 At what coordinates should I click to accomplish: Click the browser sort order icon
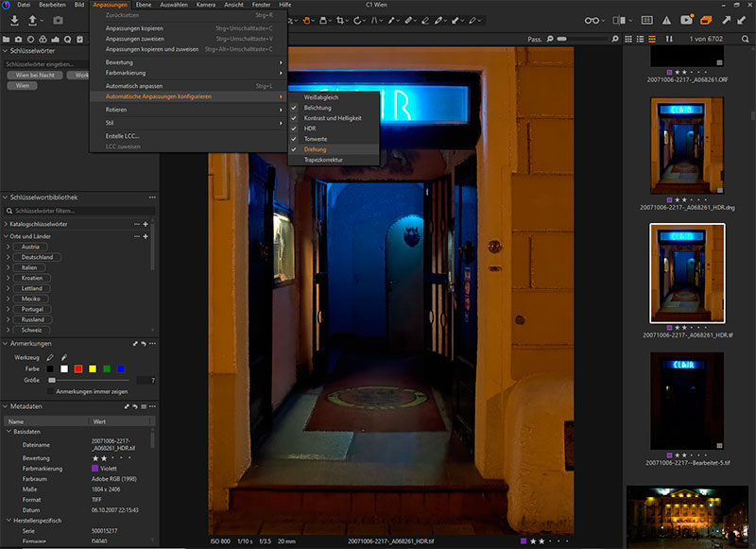coord(669,39)
